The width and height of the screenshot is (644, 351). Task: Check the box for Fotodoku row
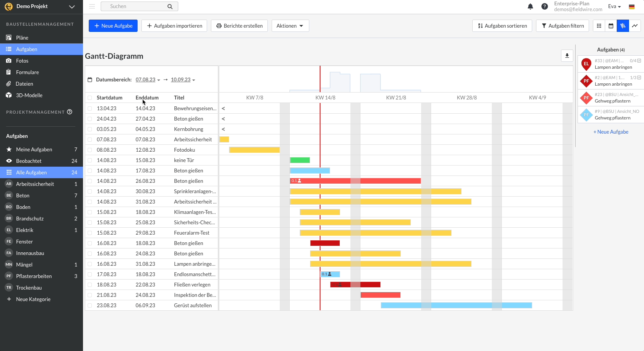click(90, 150)
